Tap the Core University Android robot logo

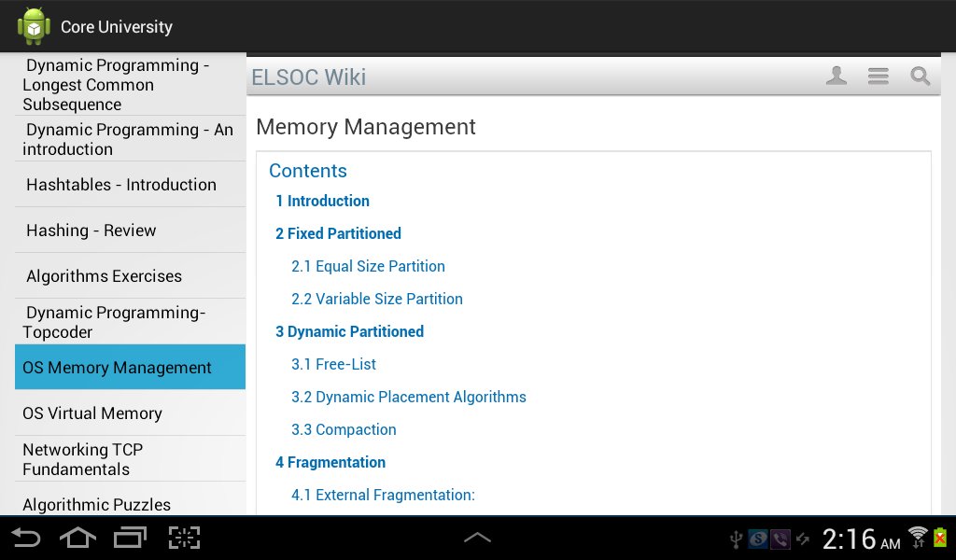[x=33, y=25]
